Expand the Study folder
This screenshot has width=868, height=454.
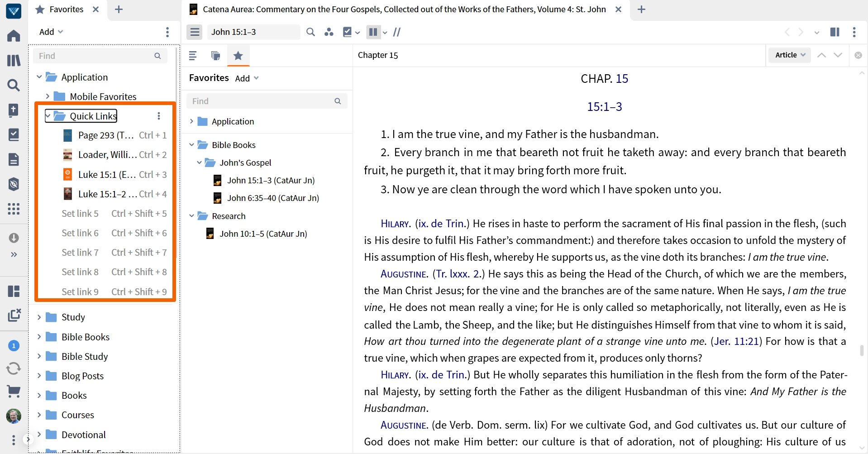pyautogui.click(x=39, y=317)
